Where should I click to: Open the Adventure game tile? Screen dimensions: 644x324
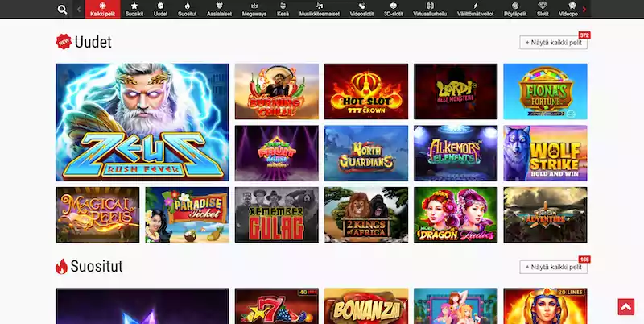pyautogui.click(x=545, y=214)
